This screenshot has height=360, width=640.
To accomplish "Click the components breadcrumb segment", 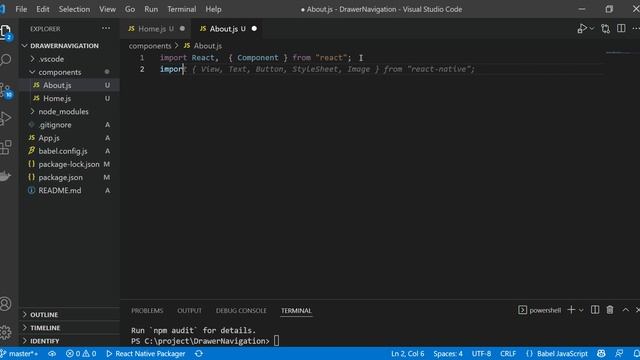I will coord(150,46).
